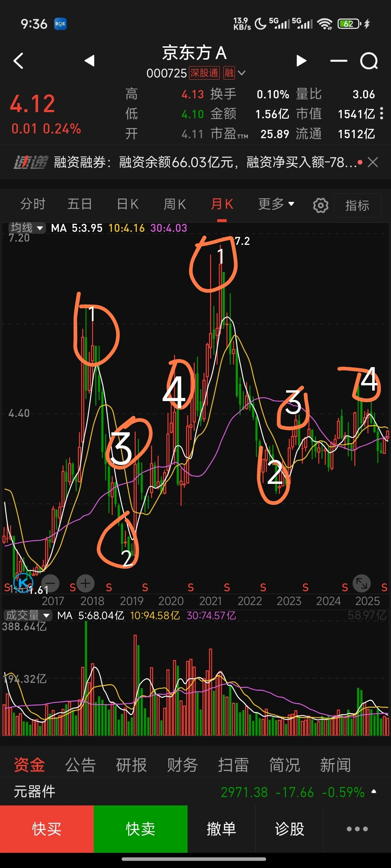Switch to 日K chart tab
Viewport: 391px width, 868px height.
click(x=128, y=204)
